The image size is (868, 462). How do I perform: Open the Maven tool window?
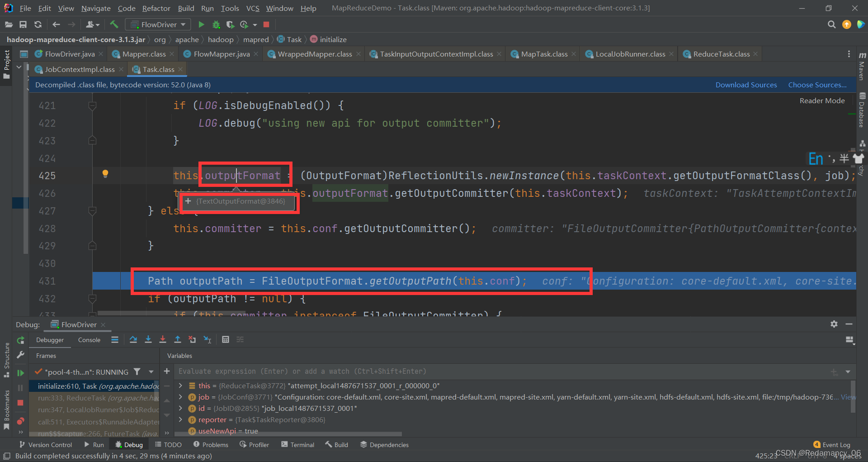point(862,66)
